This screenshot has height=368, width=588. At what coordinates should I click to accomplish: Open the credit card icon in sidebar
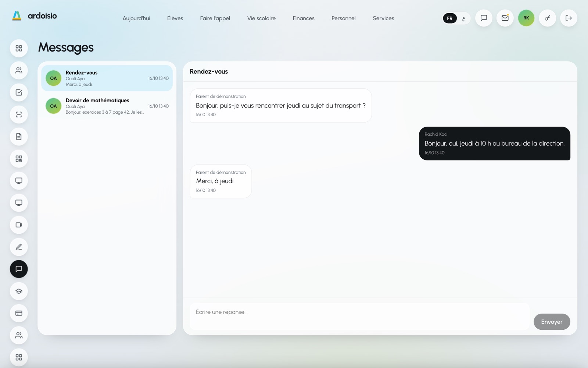click(19, 313)
